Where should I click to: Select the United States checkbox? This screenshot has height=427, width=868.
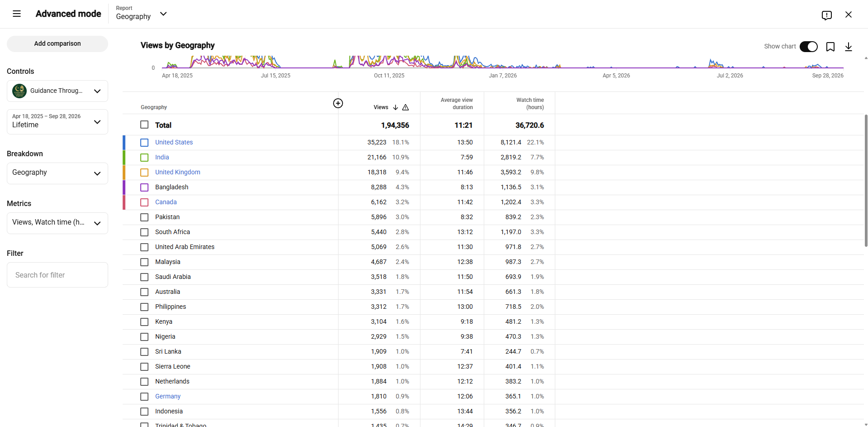(144, 143)
